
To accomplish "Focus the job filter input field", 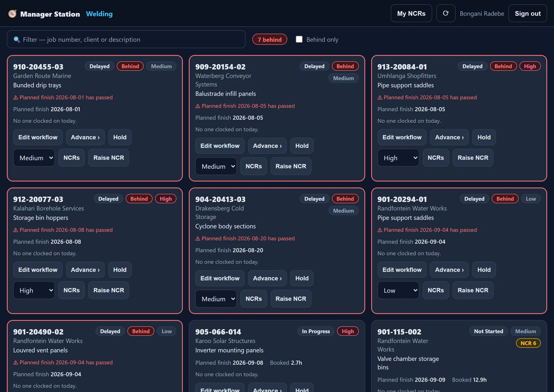I will click(126, 39).
